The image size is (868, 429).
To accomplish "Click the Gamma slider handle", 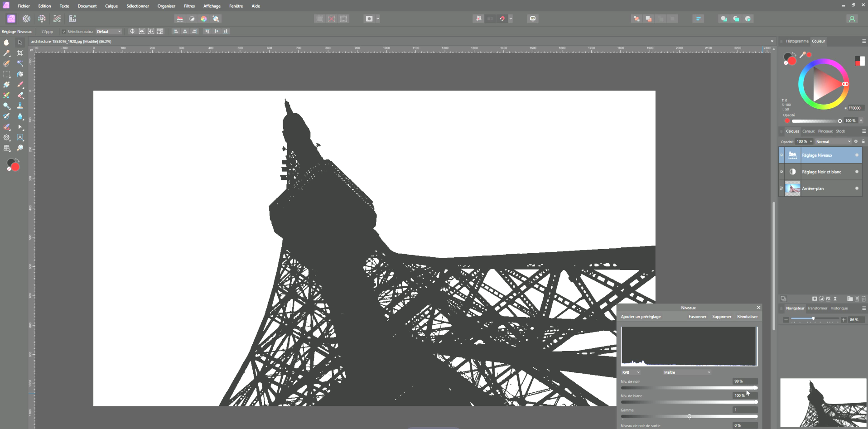I will click(x=689, y=416).
